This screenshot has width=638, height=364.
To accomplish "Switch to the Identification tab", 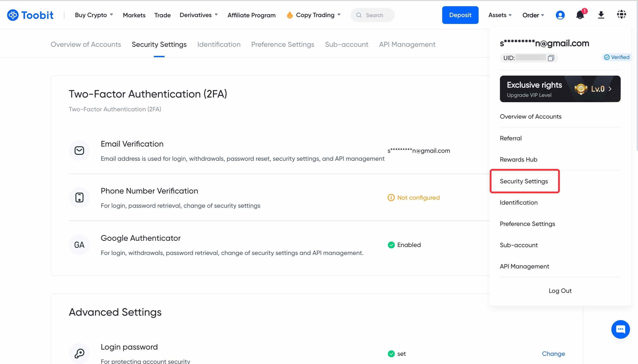I will [218, 44].
